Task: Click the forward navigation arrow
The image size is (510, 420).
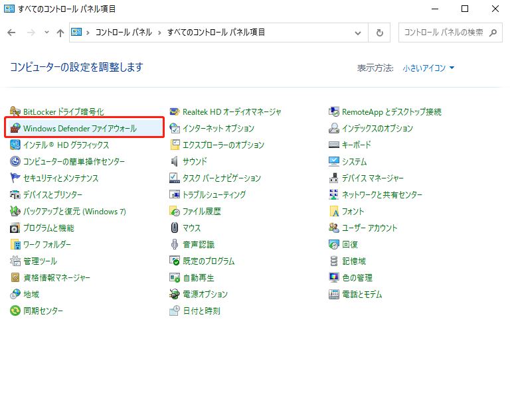Action: [31, 33]
